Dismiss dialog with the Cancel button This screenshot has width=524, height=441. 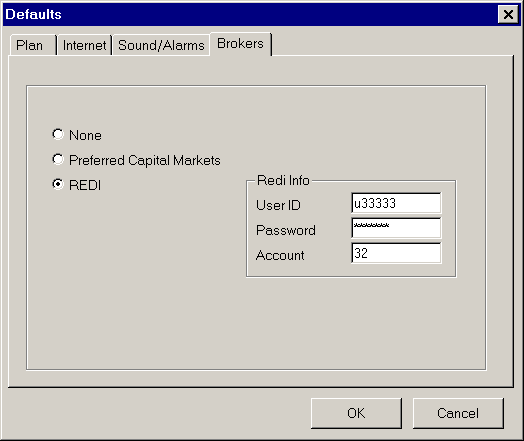pos(458,413)
